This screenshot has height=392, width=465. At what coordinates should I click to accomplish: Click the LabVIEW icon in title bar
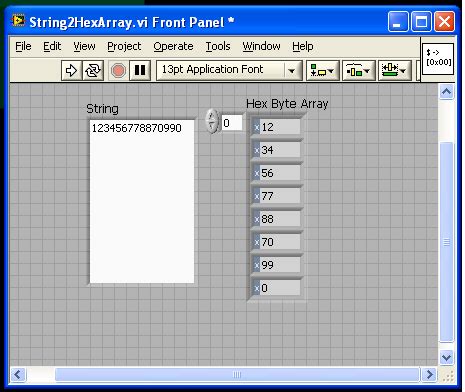point(18,21)
